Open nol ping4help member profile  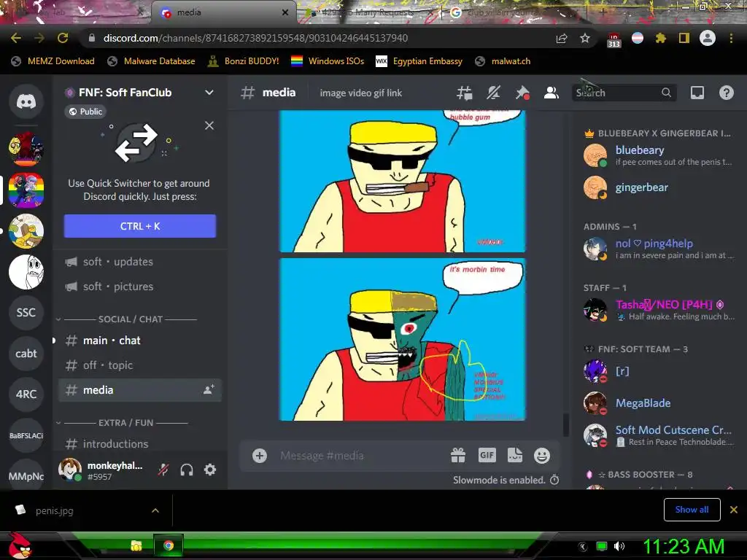tap(659, 249)
